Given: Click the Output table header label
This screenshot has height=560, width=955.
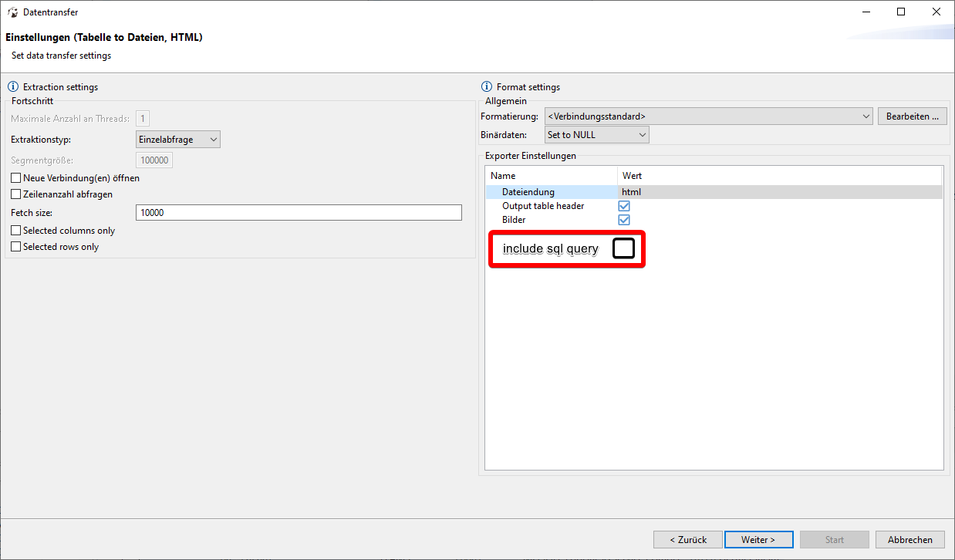Looking at the screenshot, I should [x=543, y=206].
